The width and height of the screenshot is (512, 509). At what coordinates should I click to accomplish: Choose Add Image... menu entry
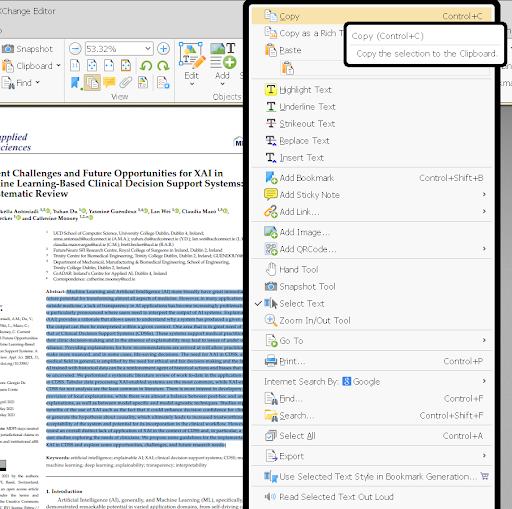[x=372, y=232]
